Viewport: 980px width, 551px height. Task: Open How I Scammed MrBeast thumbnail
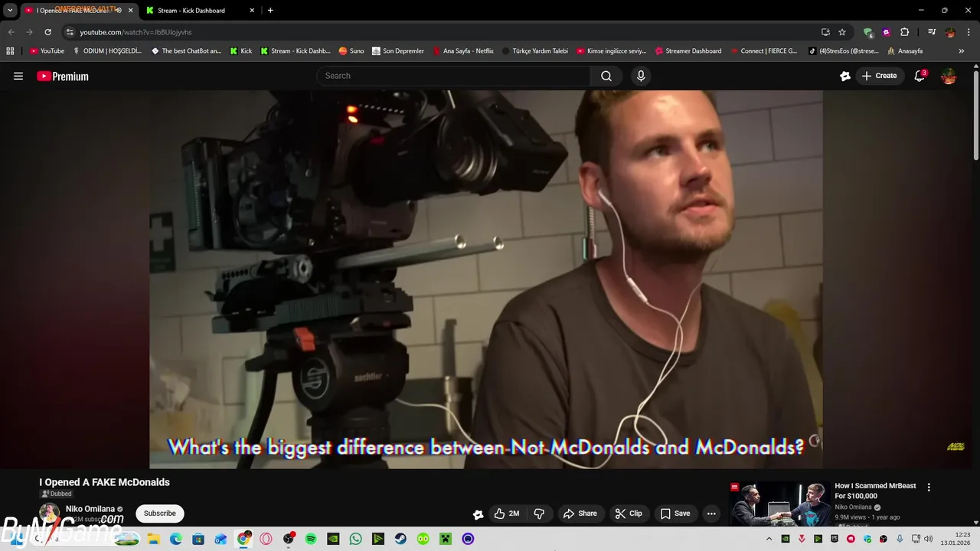(x=779, y=504)
